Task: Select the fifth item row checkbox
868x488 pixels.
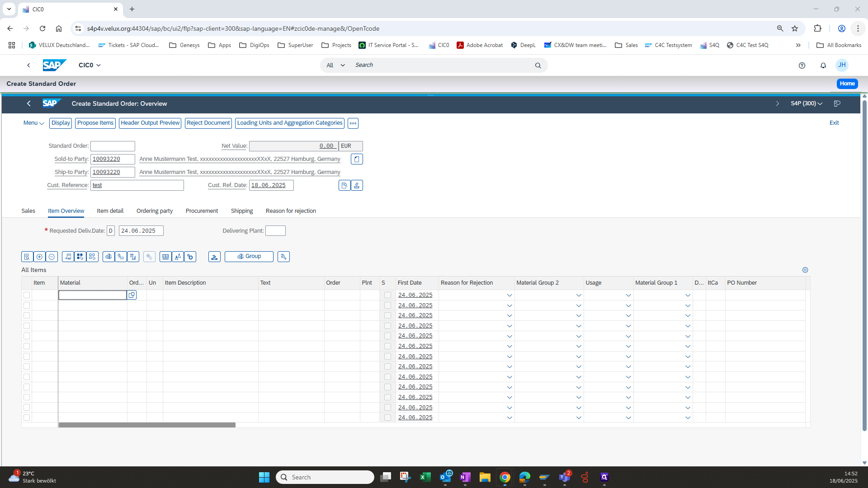Action: [27, 336]
